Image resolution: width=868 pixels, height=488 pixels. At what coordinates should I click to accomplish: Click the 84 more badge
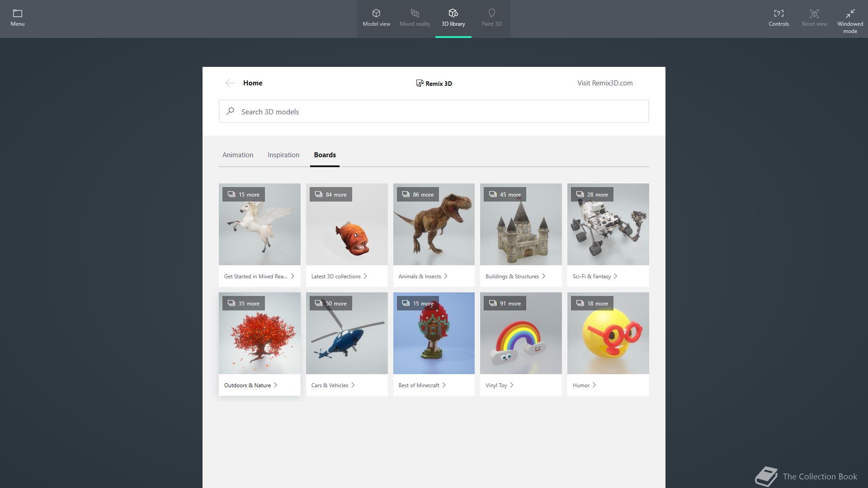[331, 194]
